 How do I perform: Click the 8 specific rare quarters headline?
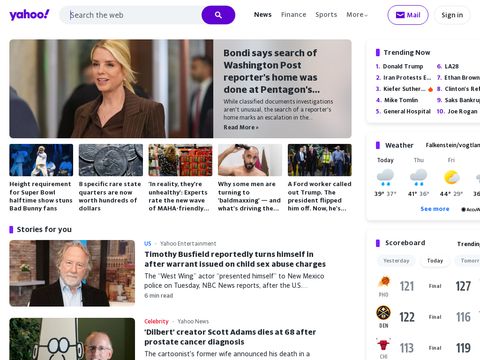110,196
